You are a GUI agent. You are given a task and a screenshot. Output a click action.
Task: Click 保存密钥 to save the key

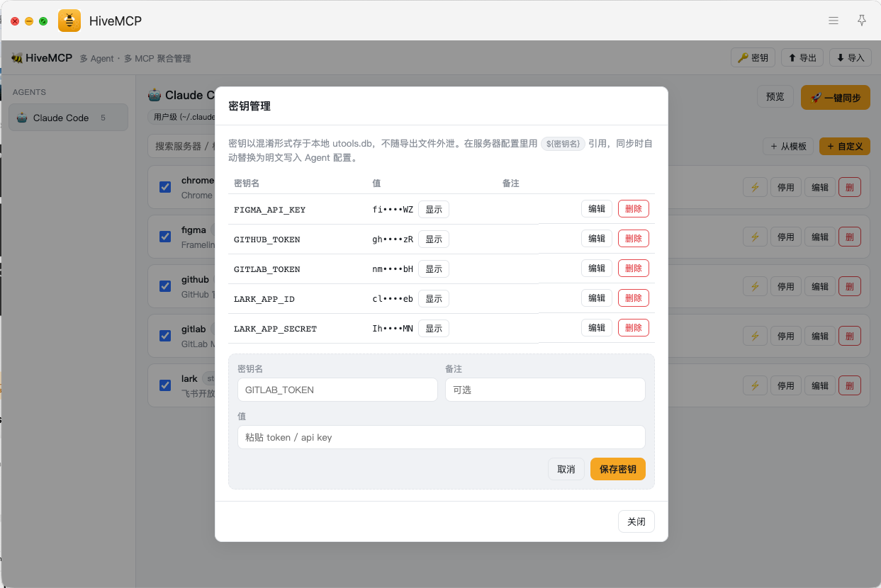[x=618, y=469]
